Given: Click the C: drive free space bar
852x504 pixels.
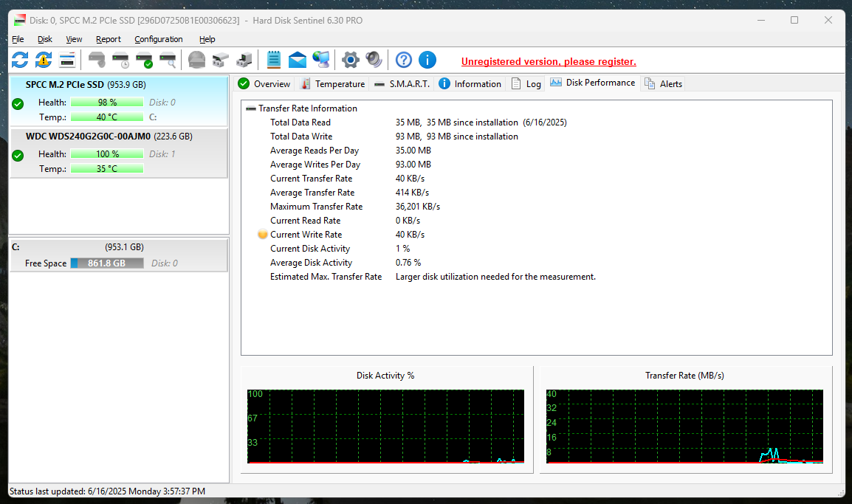Looking at the screenshot, I should tap(106, 263).
